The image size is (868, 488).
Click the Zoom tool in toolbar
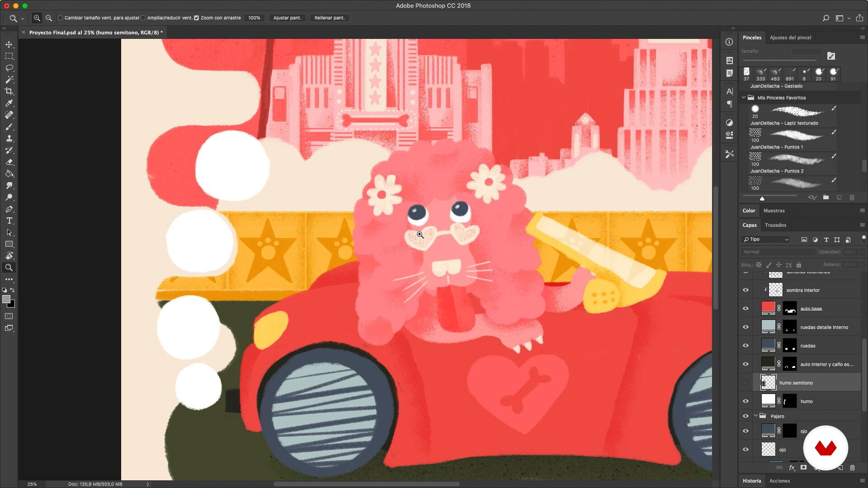click(9, 267)
